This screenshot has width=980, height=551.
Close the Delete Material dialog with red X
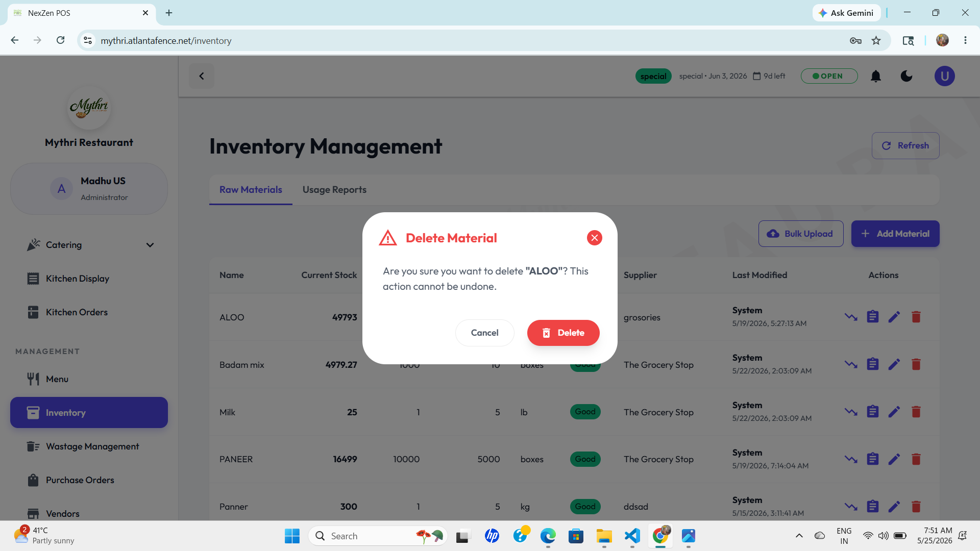(x=594, y=238)
